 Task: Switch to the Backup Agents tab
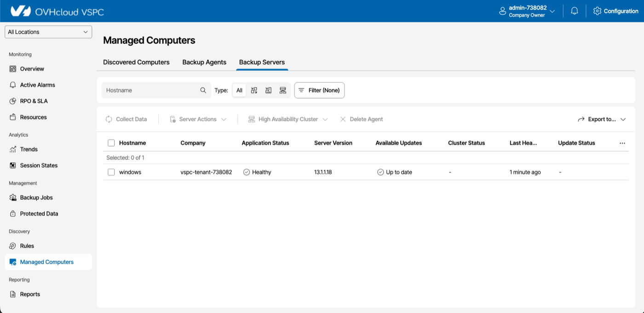(204, 62)
